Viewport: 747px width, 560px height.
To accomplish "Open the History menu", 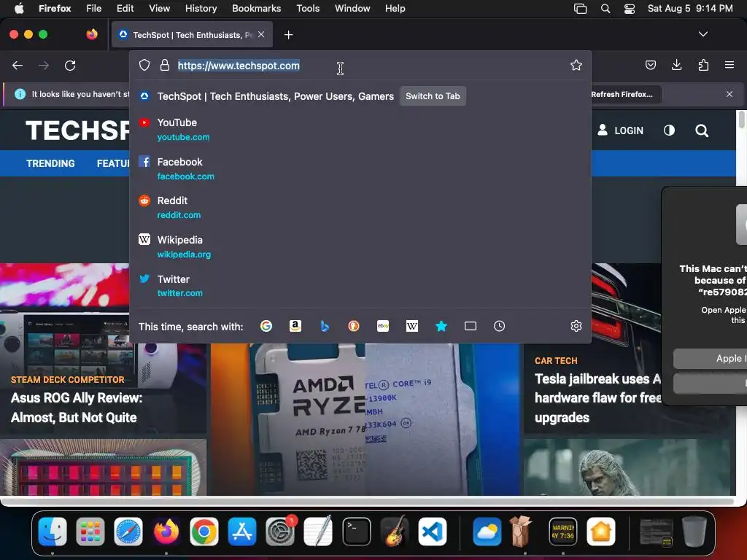I will pos(201,9).
